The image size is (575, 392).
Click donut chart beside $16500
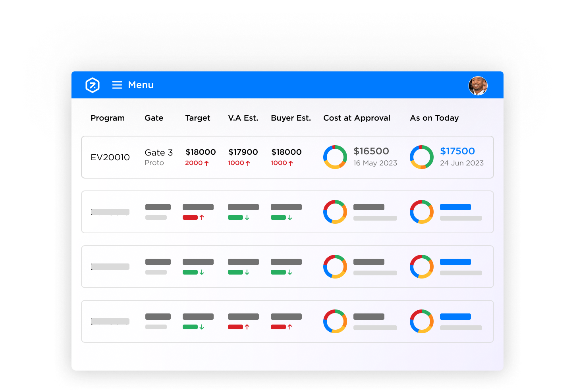click(335, 157)
